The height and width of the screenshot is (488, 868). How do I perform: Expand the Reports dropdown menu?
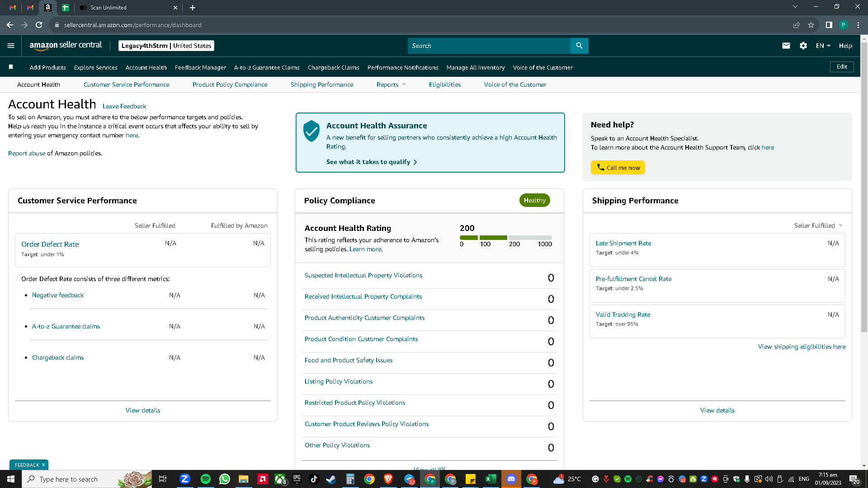click(391, 84)
